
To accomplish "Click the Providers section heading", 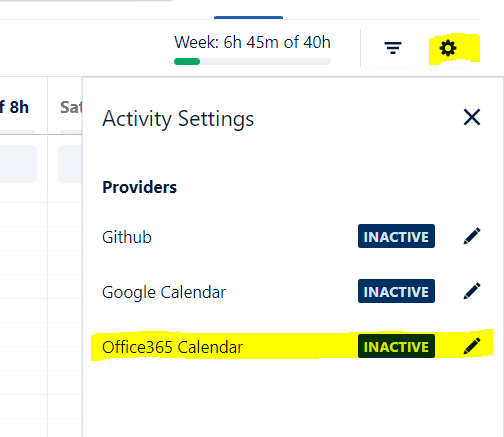I will 139,187.
